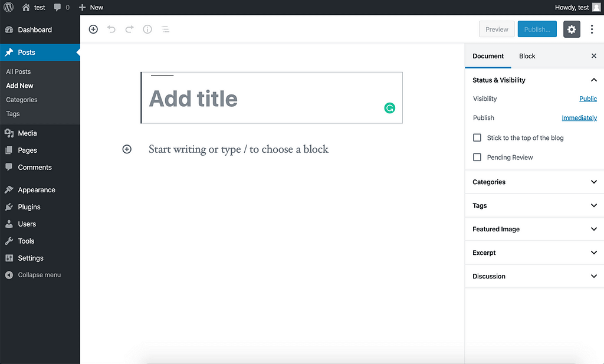
Task: Click the New content plus item
Action: (x=91, y=7)
